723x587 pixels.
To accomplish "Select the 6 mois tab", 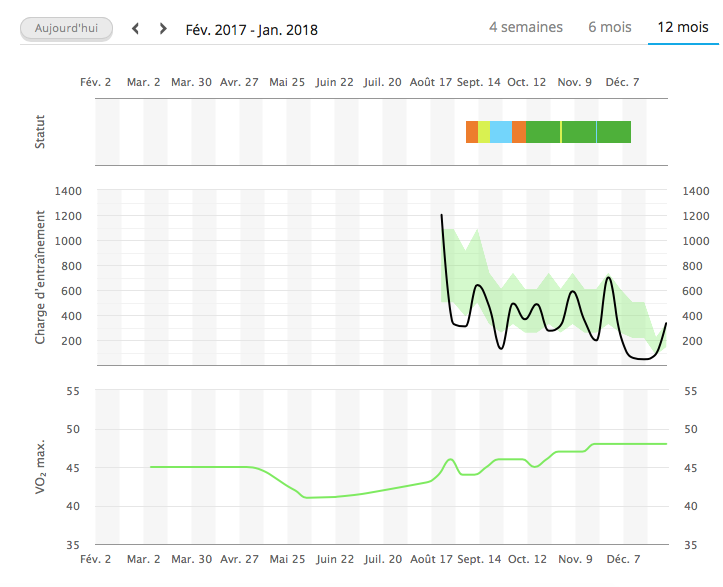I will tap(609, 27).
